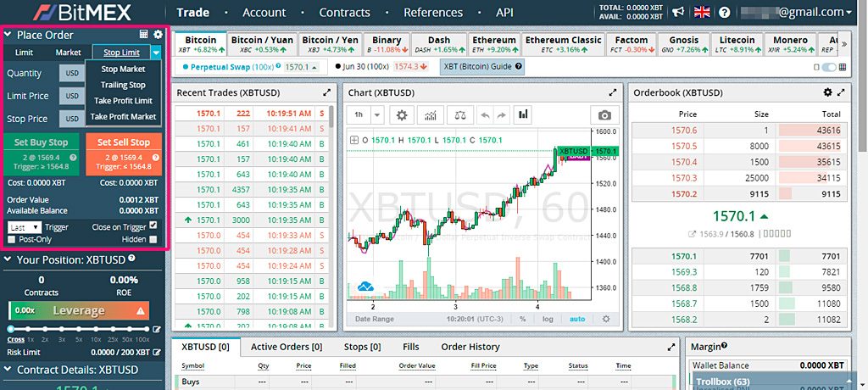
Task: Collapse the Place Order section
Action: (8, 35)
